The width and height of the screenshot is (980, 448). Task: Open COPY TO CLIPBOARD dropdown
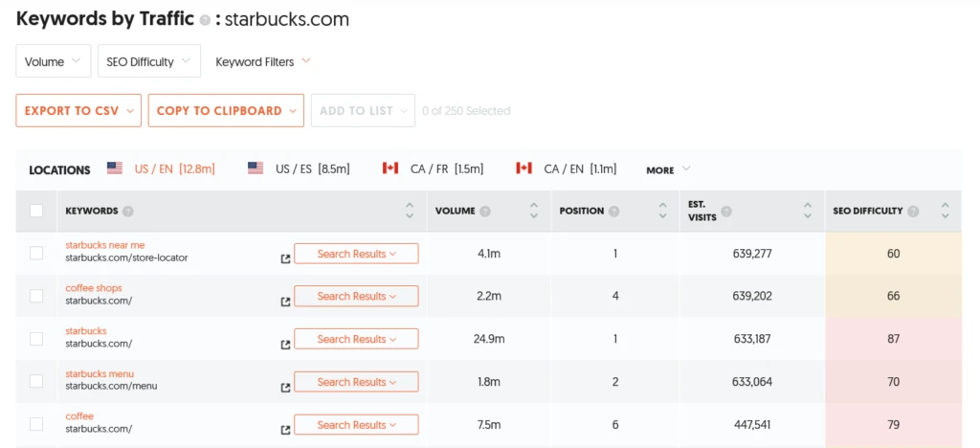pyautogui.click(x=226, y=111)
